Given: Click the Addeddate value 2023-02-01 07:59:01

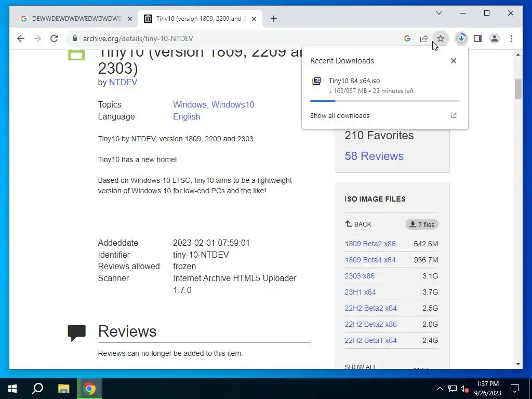Looking at the screenshot, I should pos(211,243).
